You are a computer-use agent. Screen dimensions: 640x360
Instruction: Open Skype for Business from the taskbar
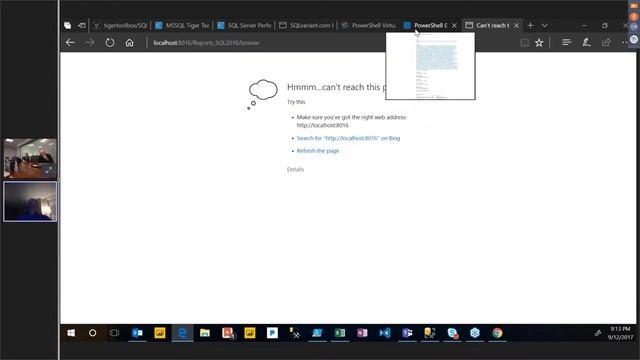click(452, 333)
